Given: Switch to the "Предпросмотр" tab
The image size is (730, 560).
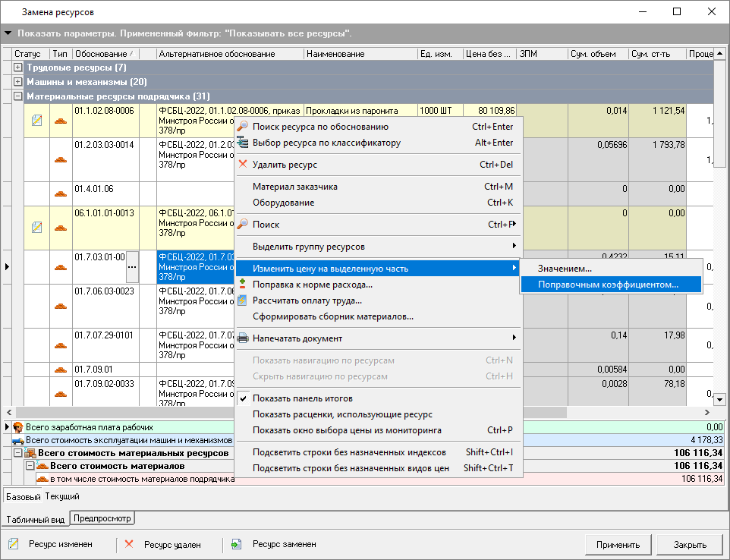Looking at the screenshot, I should click(x=103, y=518).
